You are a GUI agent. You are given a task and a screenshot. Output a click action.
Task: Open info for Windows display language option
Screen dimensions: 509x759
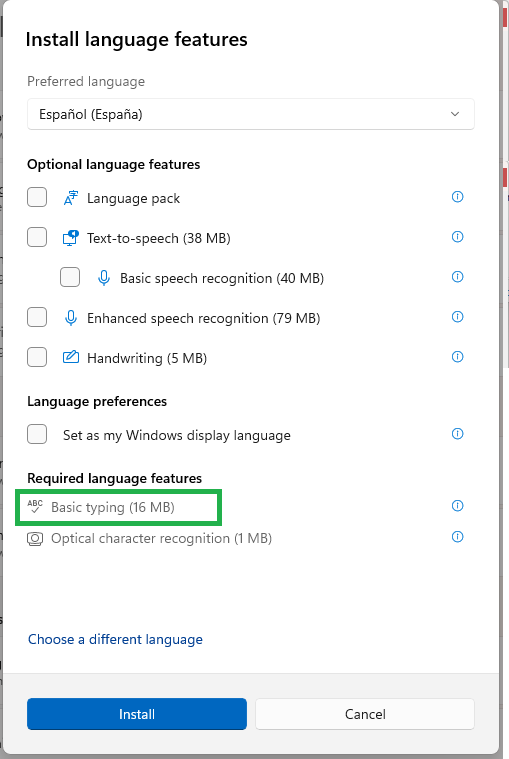[457, 434]
